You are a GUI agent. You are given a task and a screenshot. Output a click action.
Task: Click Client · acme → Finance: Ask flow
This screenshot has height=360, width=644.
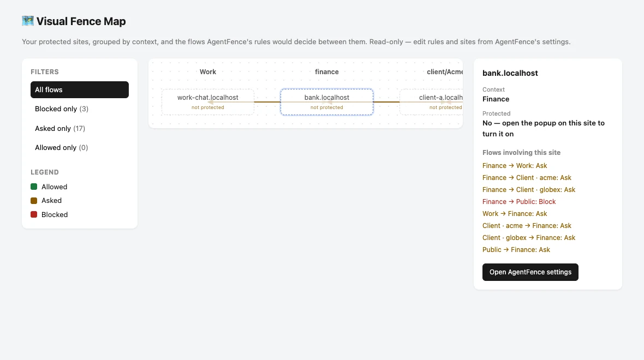coord(527,226)
